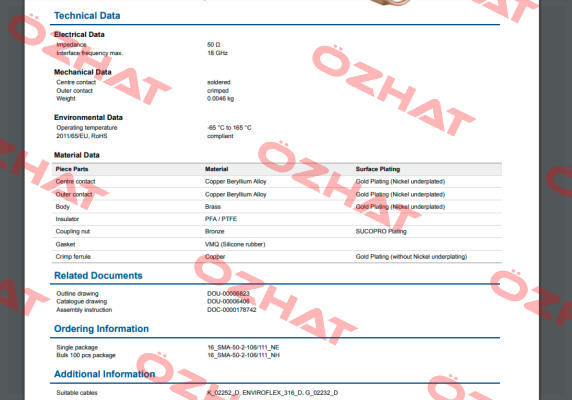Click the SUCOPRO Plating cell

(381, 232)
